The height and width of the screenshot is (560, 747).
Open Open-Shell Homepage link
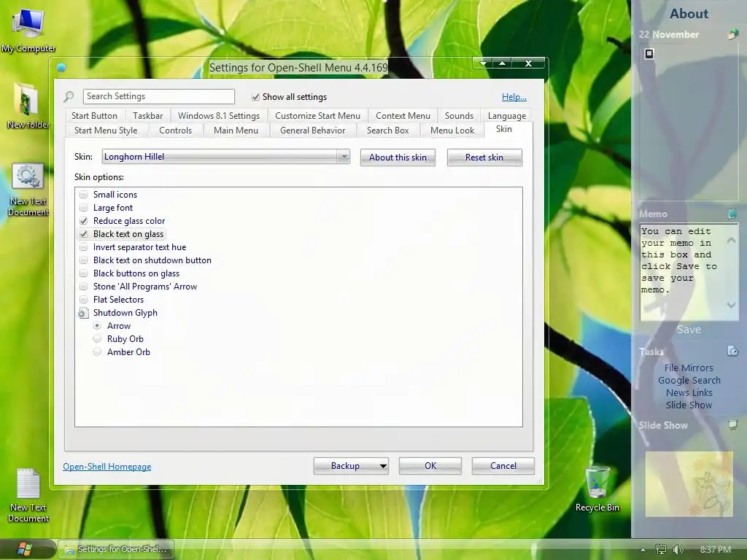(x=107, y=467)
